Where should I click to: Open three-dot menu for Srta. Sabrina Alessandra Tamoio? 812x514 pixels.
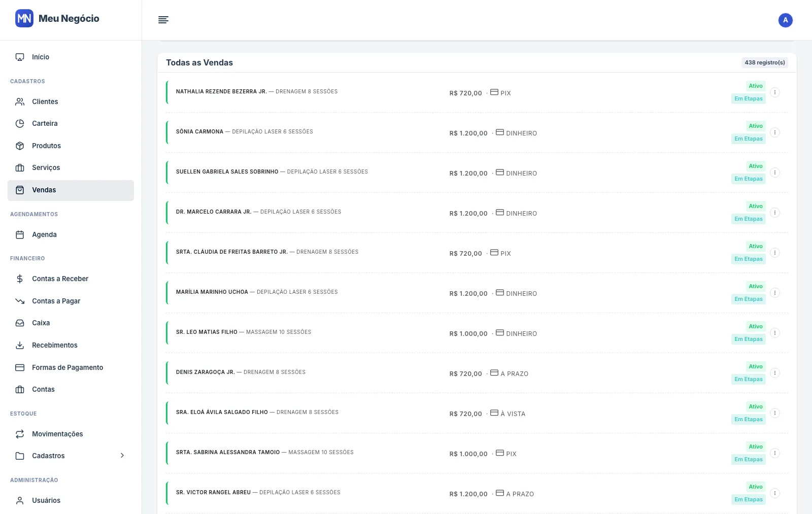point(775,453)
